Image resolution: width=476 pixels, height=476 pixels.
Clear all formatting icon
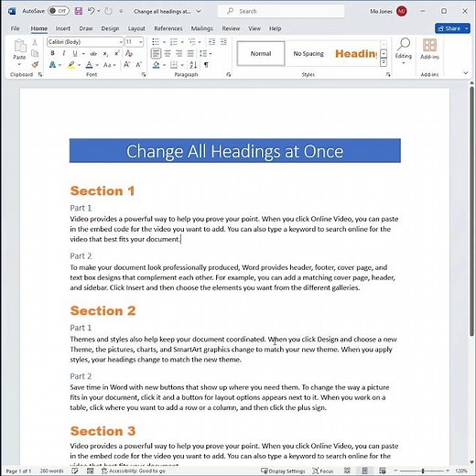tap(129, 53)
